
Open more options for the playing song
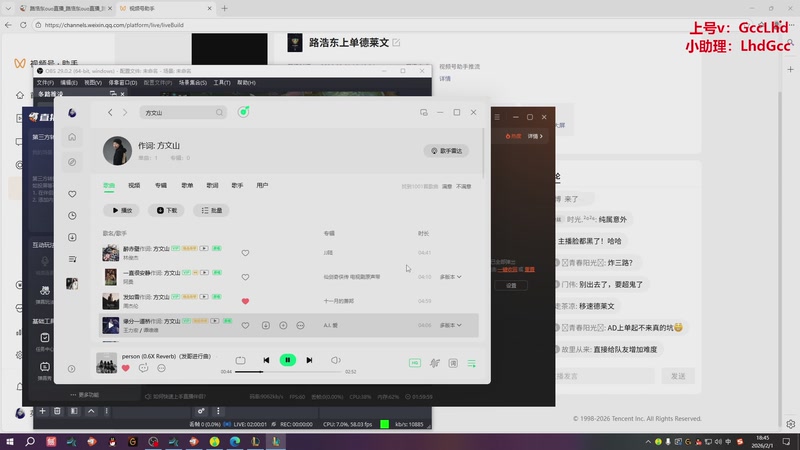[x=161, y=368]
